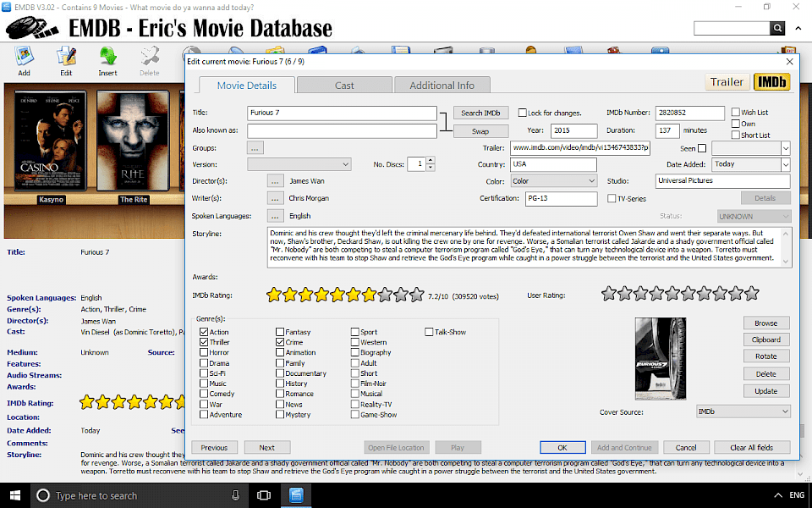Image resolution: width=812 pixels, height=508 pixels.
Task: Click the Cortana circle icon
Action: 43,495
